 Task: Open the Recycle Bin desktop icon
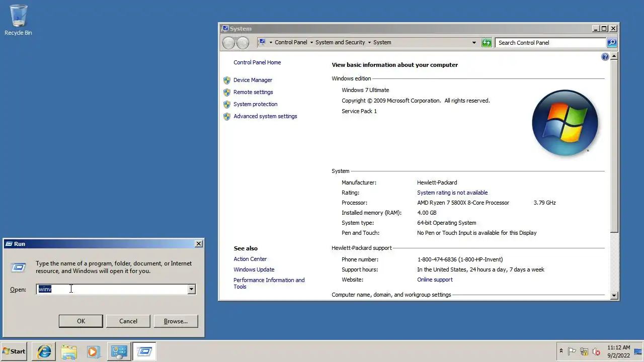point(18,20)
